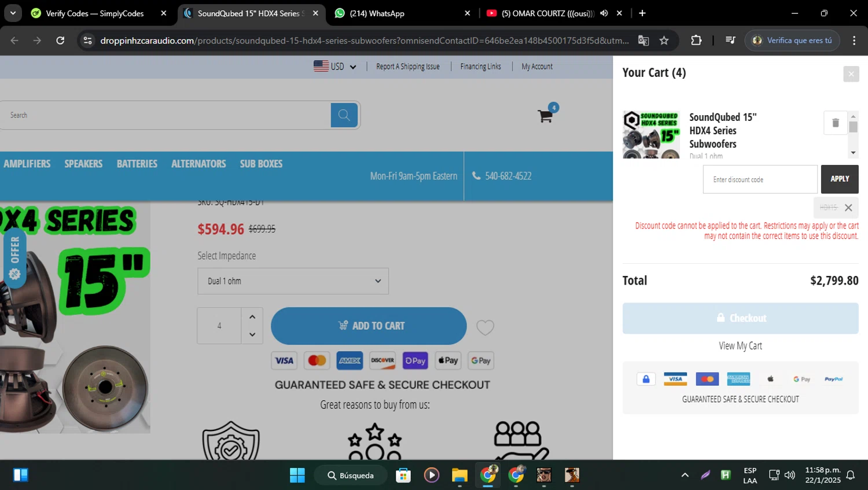Open the USD currency selector
This screenshot has width=868, height=490.
coord(335,67)
